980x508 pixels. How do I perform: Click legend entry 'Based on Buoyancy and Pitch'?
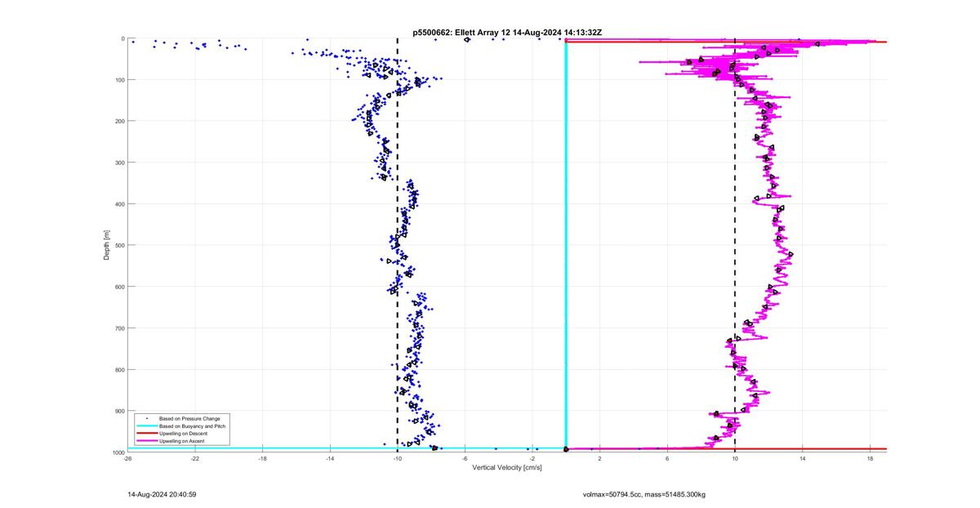point(192,426)
